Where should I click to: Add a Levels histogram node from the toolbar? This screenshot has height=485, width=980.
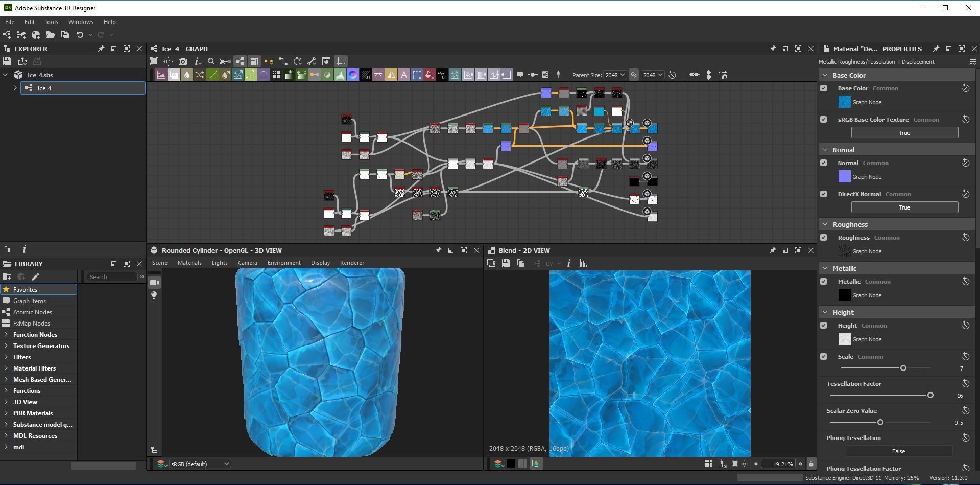(340, 75)
